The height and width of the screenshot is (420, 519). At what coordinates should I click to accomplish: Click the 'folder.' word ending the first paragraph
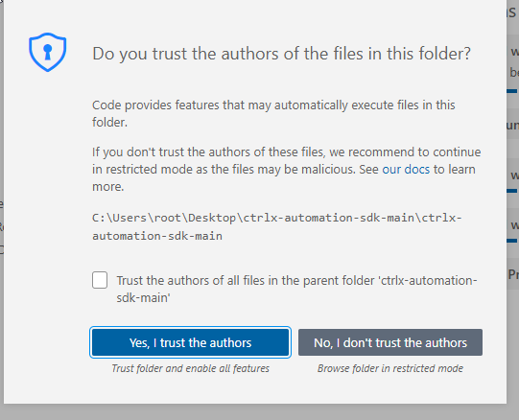pyautogui.click(x=109, y=123)
